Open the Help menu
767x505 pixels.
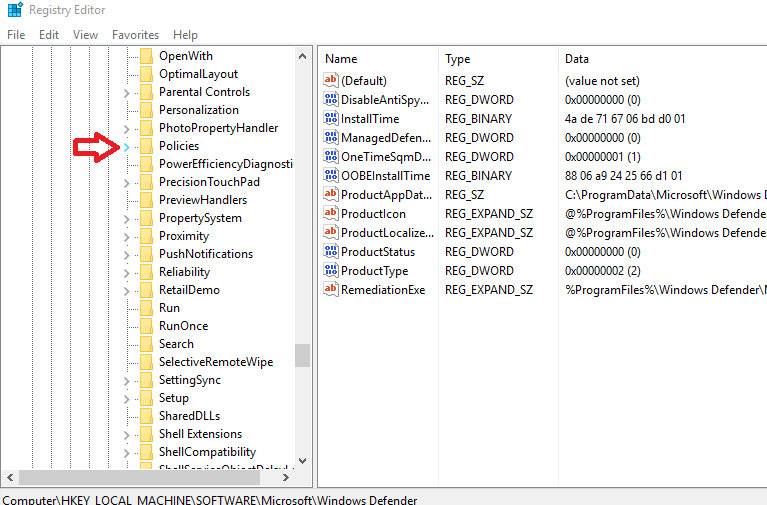pyautogui.click(x=185, y=35)
